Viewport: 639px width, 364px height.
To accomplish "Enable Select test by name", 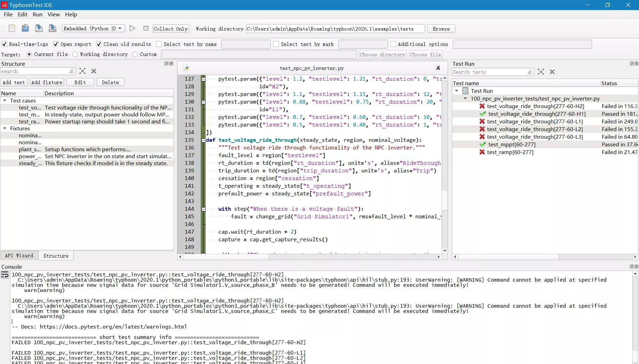I will pos(159,44).
